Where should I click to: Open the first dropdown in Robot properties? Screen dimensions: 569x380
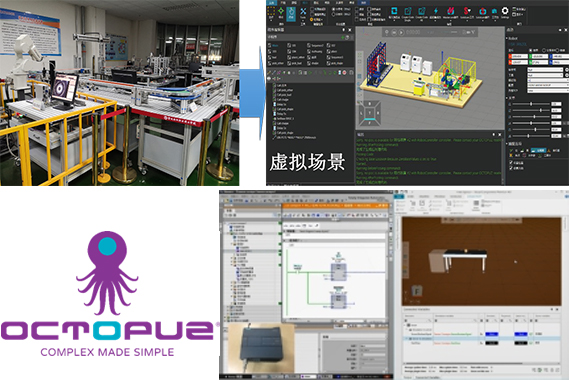point(545,70)
